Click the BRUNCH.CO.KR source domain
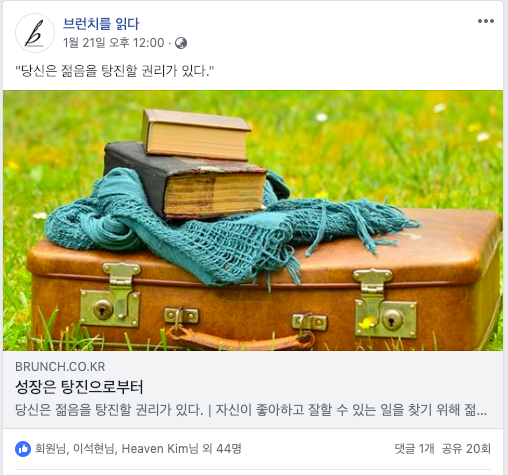This screenshot has width=508, height=475. (x=60, y=367)
